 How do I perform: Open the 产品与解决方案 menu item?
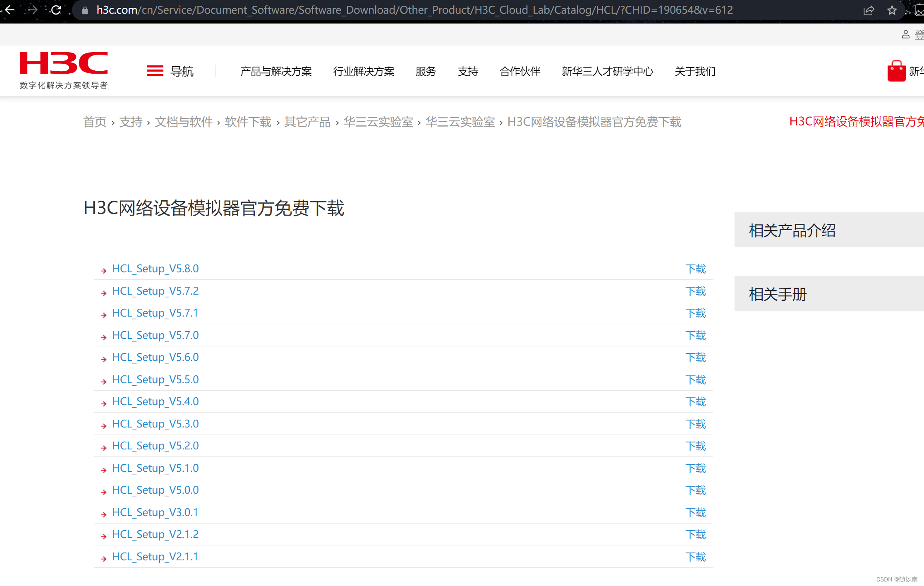click(x=276, y=71)
